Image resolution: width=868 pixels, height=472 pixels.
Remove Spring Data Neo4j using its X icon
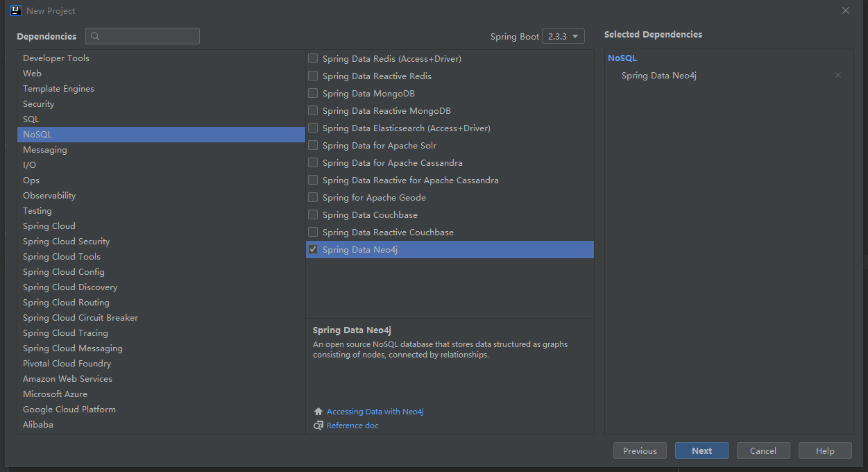click(x=837, y=75)
